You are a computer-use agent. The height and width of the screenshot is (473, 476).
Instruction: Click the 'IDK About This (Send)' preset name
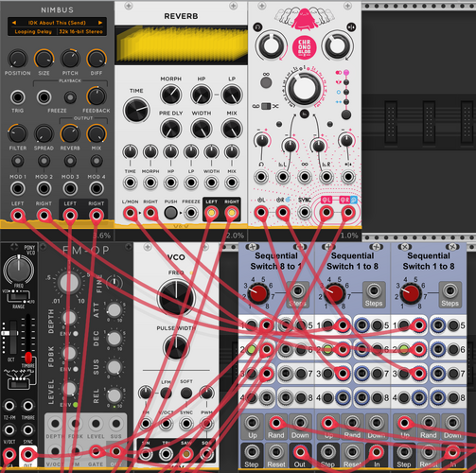(57, 23)
